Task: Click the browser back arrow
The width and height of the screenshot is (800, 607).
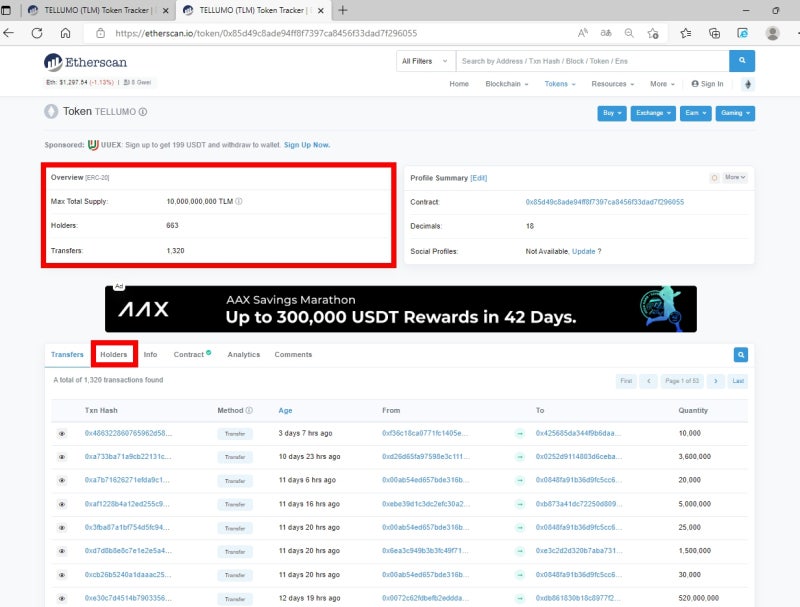Action: point(9,33)
